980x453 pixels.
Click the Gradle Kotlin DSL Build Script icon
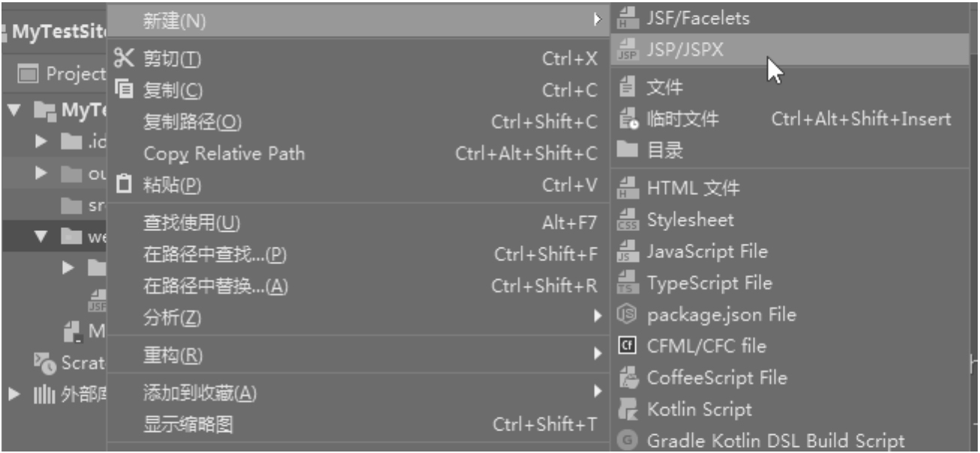[627, 441]
